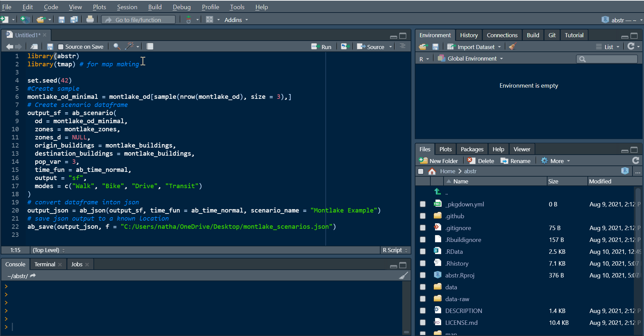The width and height of the screenshot is (644, 336).
Task: Click the Find/Replace magnifier in editor toolbar
Action: (117, 46)
